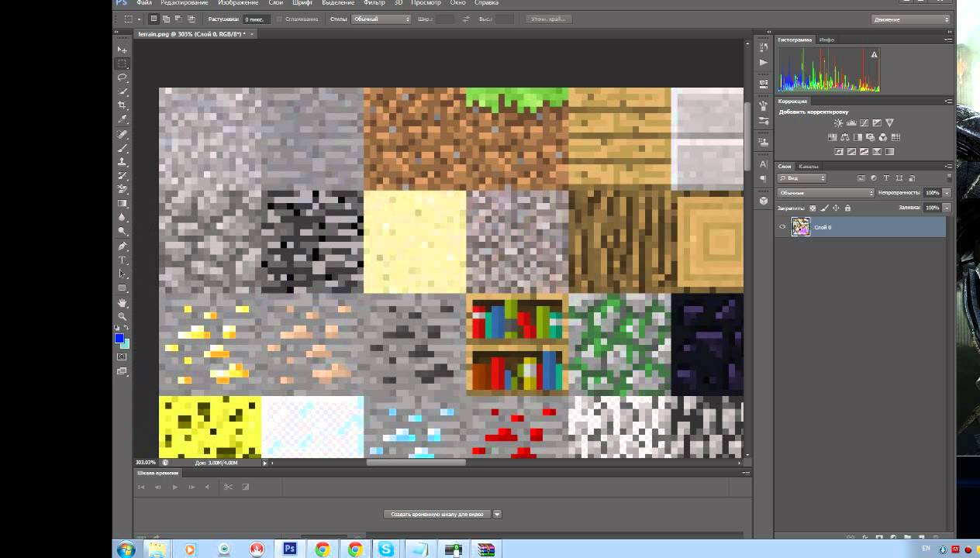Toggle layer filter switch in Layers panel
The image size is (980, 558).
pyautogui.click(x=950, y=178)
